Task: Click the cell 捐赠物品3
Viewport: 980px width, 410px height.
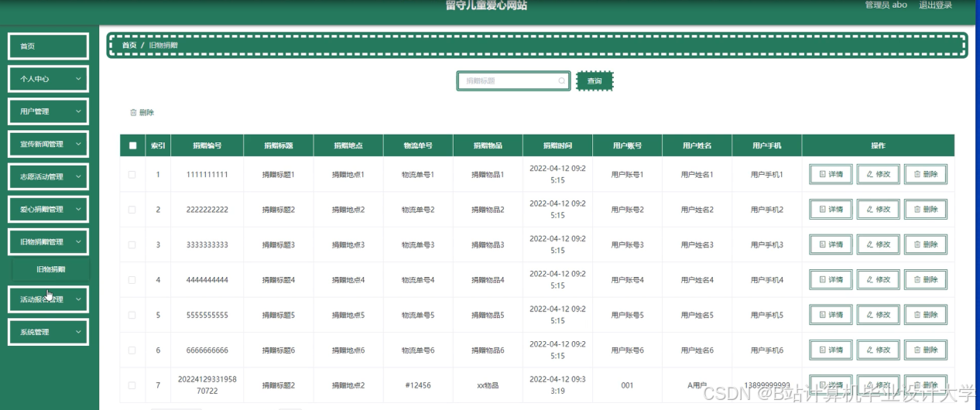Action: coord(488,244)
